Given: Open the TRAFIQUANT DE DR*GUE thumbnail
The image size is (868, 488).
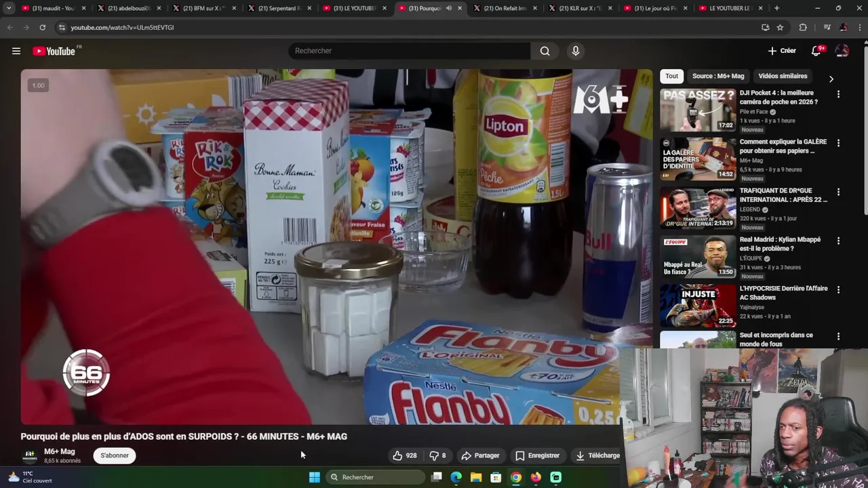Looking at the screenshot, I should [x=698, y=207].
